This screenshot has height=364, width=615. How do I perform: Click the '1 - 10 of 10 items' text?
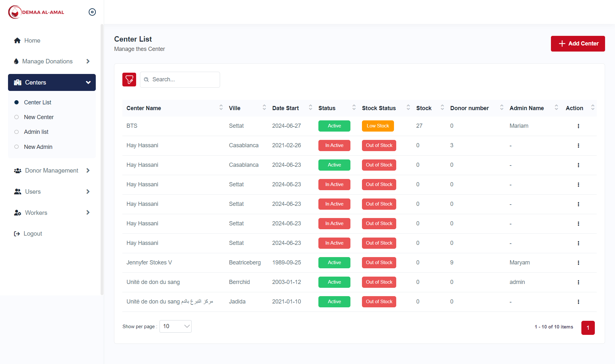click(554, 327)
